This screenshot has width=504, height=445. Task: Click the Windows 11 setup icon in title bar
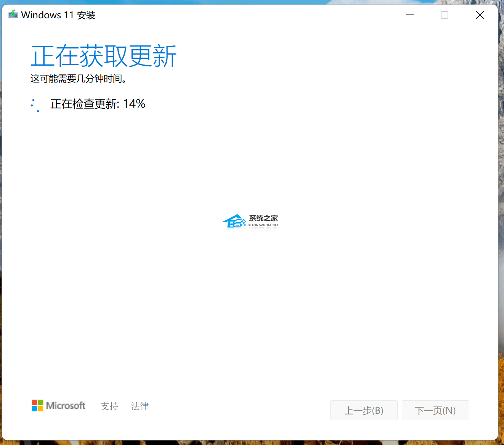tap(13, 14)
